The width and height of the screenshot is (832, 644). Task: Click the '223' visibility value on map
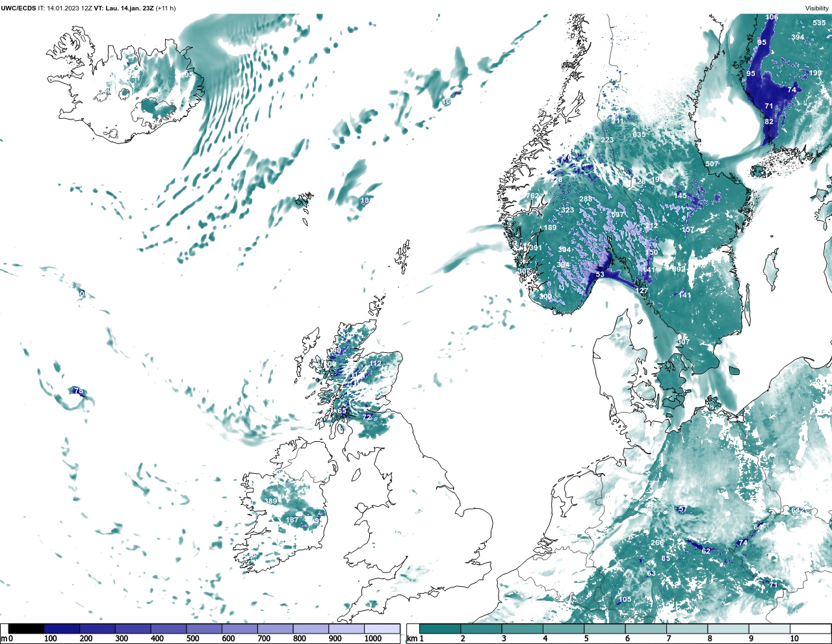click(x=607, y=140)
